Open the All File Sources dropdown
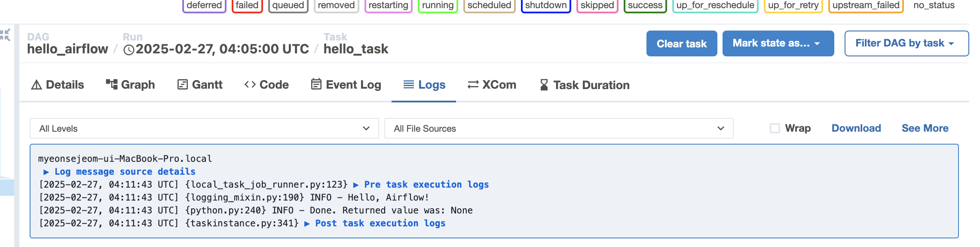Screen dimensions: 980x247 coord(559,128)
